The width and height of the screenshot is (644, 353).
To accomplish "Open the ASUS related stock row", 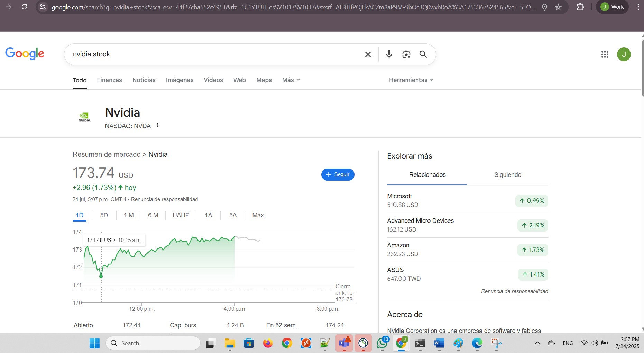I will [468, 274].
